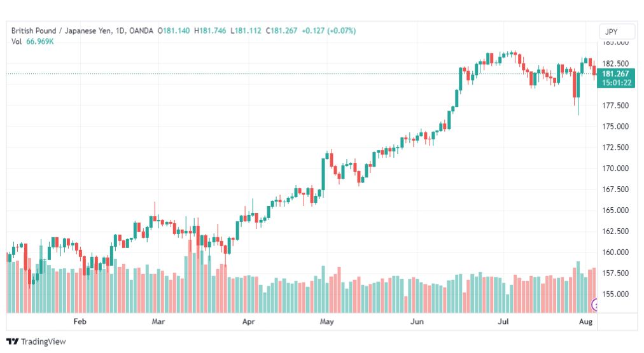Click the Jun label on time axis
The height and width of the screenshot is (353, 644).
tap(417, 321)
